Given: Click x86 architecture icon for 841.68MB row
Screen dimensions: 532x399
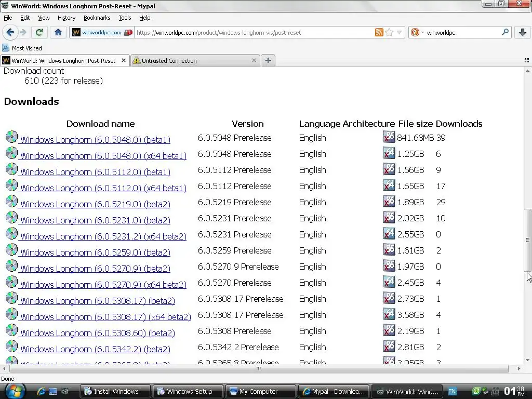Looking at the screenshot, I should (x=389, y=137).
